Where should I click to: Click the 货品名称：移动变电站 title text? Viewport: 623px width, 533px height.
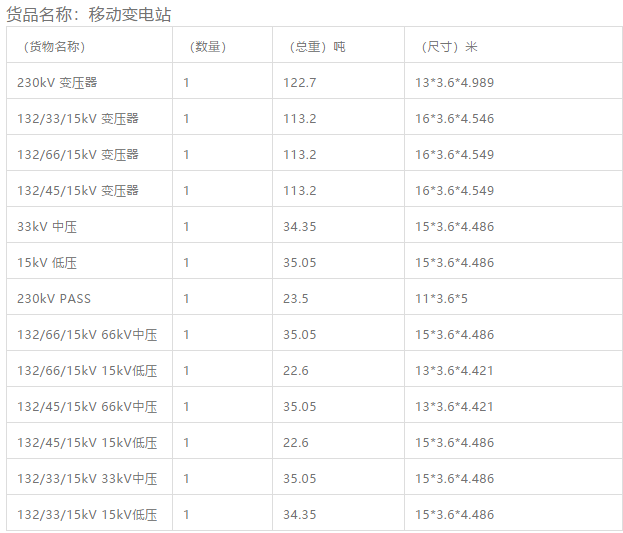(x=89, y=14)
